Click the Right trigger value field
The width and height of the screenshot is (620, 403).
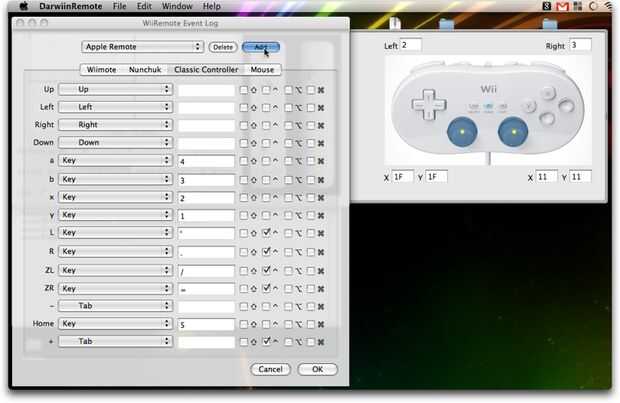(580, 45)
